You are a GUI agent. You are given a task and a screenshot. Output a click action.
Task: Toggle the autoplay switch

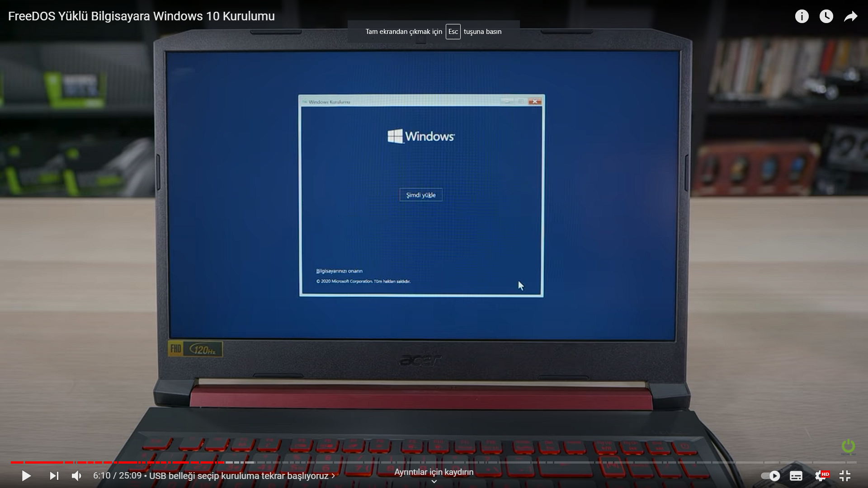tap(770, 476)
